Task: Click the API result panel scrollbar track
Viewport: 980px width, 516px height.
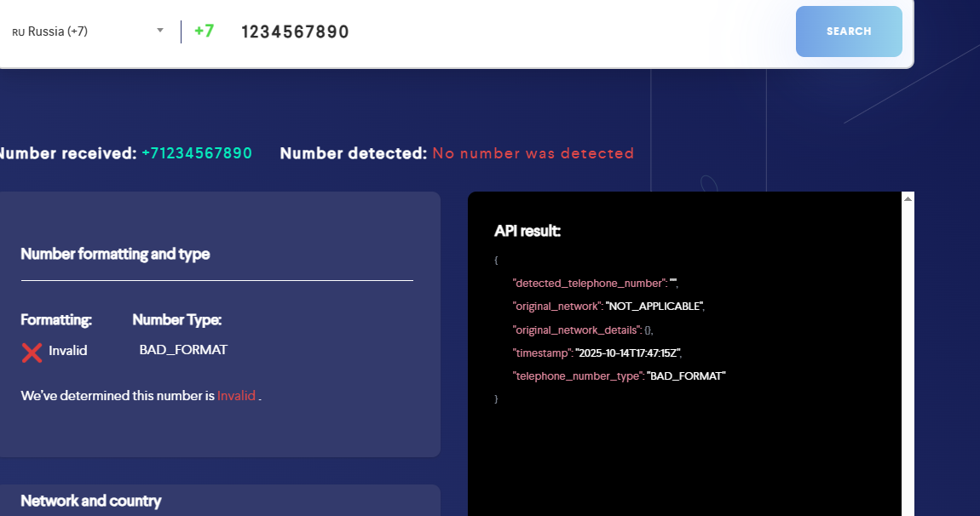Action: click(908, 358)
